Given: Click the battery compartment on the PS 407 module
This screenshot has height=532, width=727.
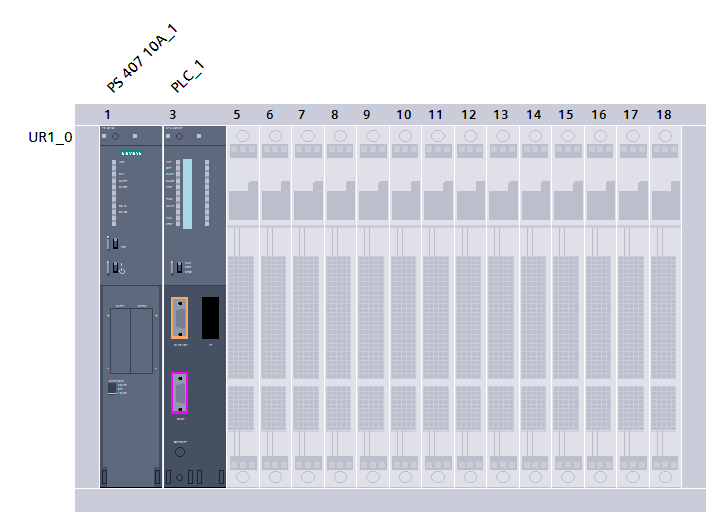Looking at the screenshot, I should pyautogui.click(x=131, y=341).
